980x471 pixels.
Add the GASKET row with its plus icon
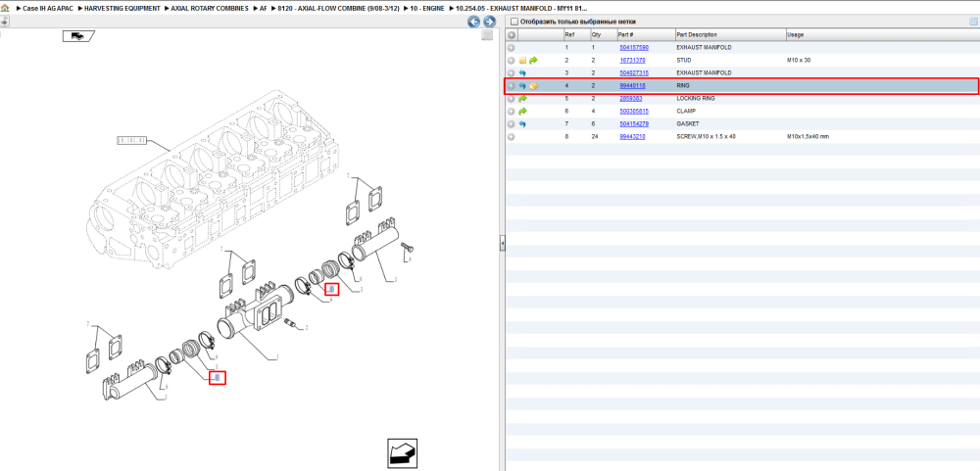click(512, 124)
